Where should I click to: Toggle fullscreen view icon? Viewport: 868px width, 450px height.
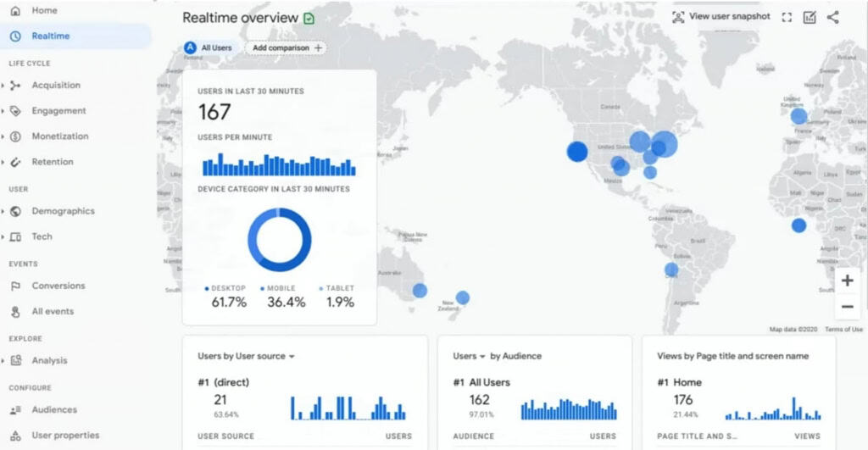(787, 17)
